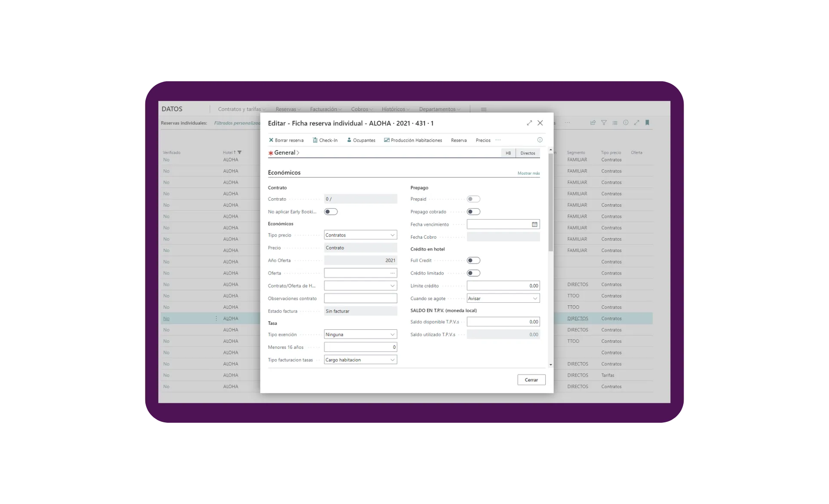The width and height of the screenshot is (829, 504).
Task: Click Oferta field lookup ellipsis
Action: tap(393, 274)
